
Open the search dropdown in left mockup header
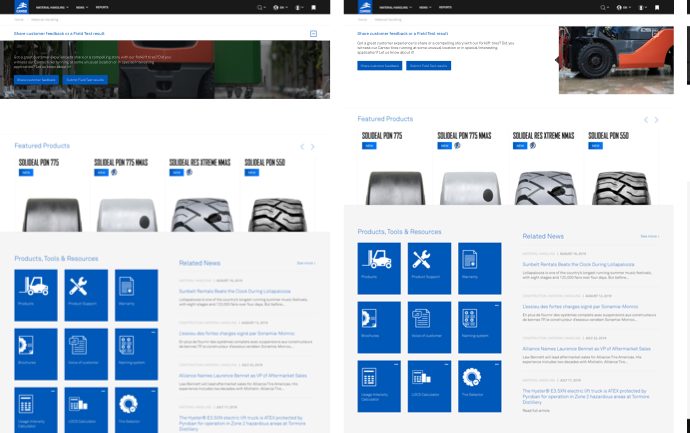click(261, 7)
